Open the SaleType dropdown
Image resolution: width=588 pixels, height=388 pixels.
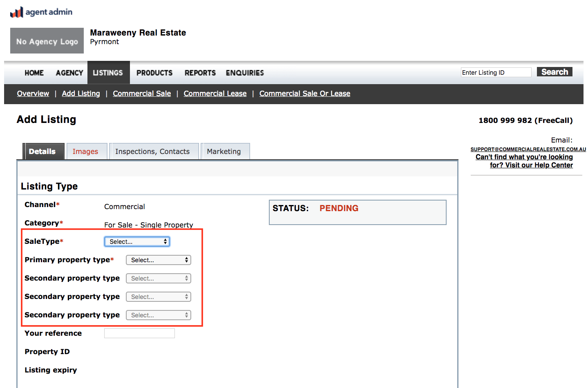(x=137, y=241)
